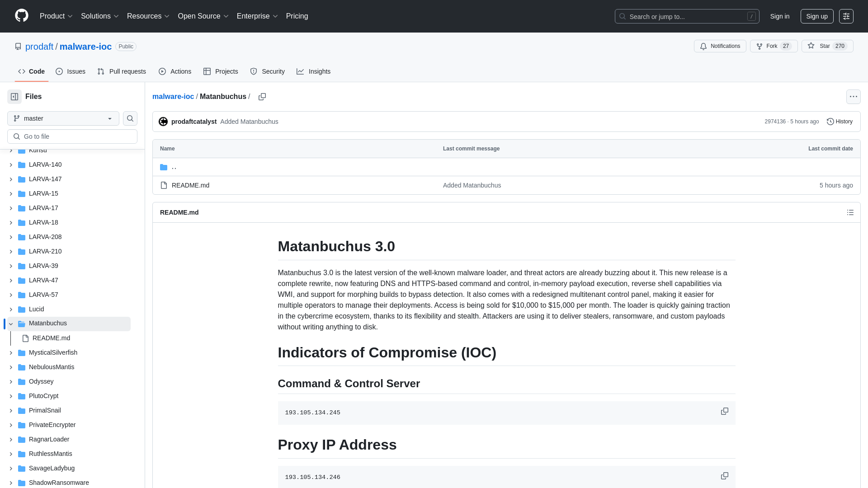Open the command palette icon in header

coord(846,16)
